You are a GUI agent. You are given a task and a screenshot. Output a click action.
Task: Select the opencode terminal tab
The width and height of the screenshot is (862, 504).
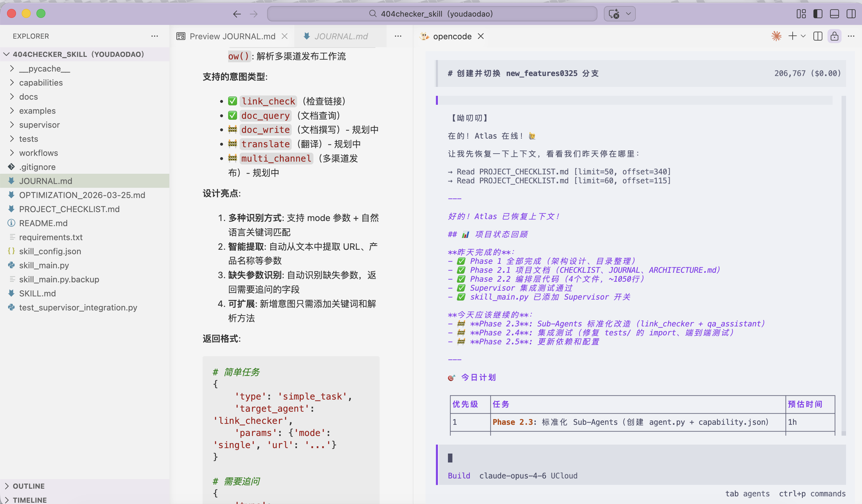[452, 36]
